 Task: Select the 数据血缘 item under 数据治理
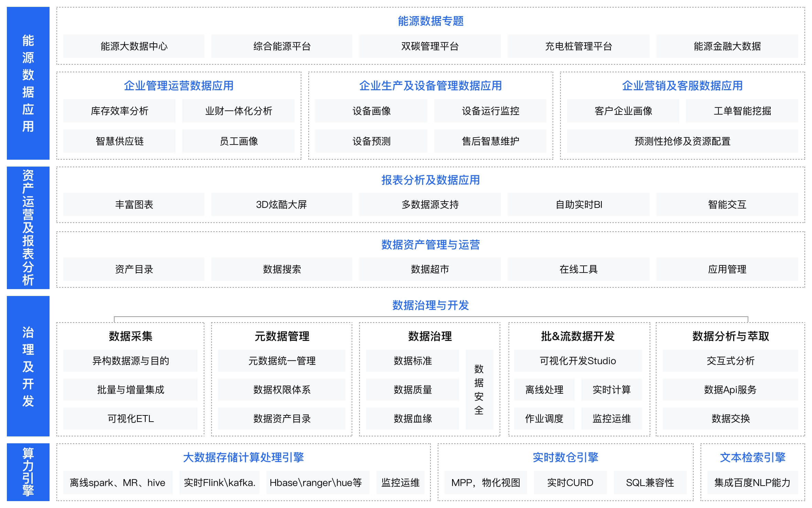pos(413,419)
